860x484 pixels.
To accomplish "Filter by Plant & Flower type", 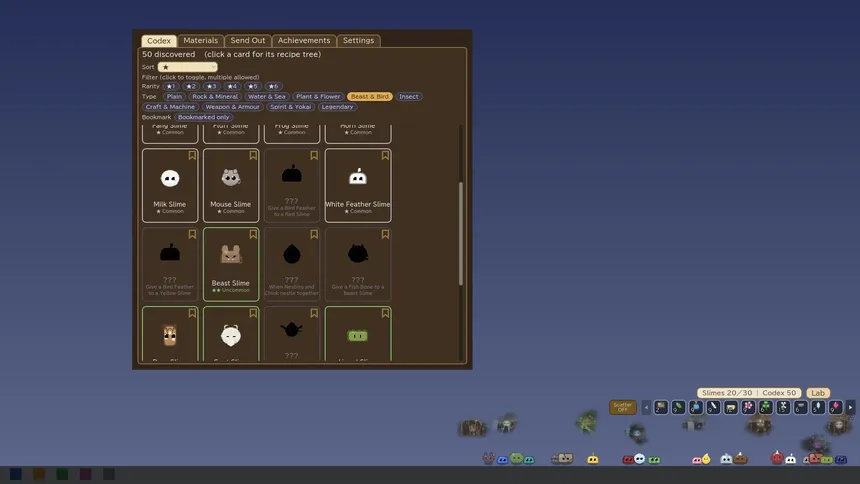I will pyautogui.click(x=318, y=97).
